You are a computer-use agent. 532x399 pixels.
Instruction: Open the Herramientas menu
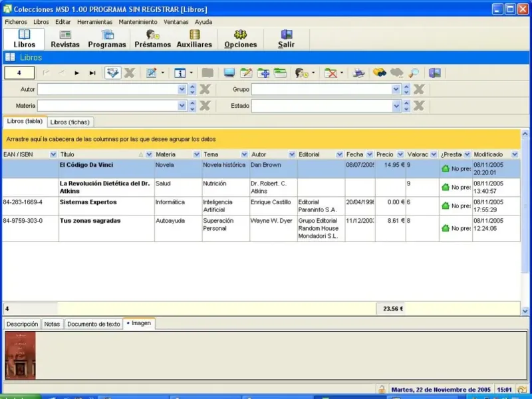(94, 22)
